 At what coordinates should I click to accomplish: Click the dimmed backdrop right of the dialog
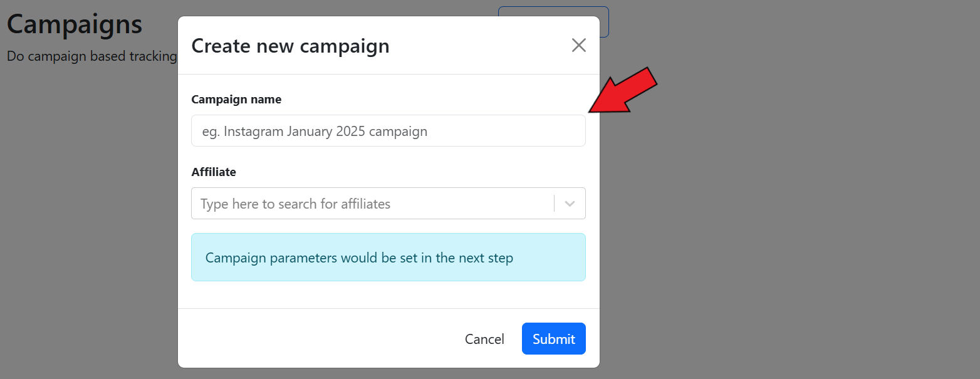[x=783, y=219]
